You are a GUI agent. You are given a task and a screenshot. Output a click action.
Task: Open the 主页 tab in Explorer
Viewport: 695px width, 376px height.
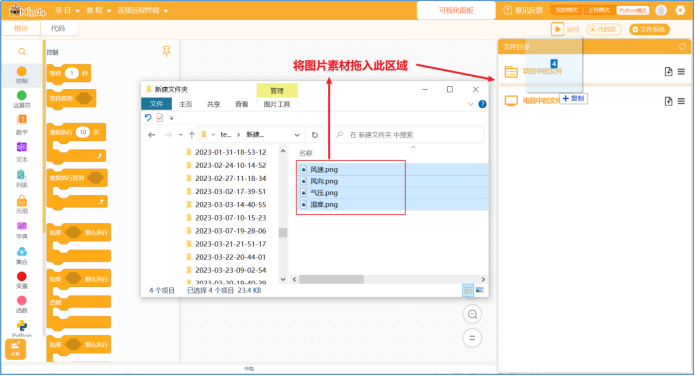point(186,104)
